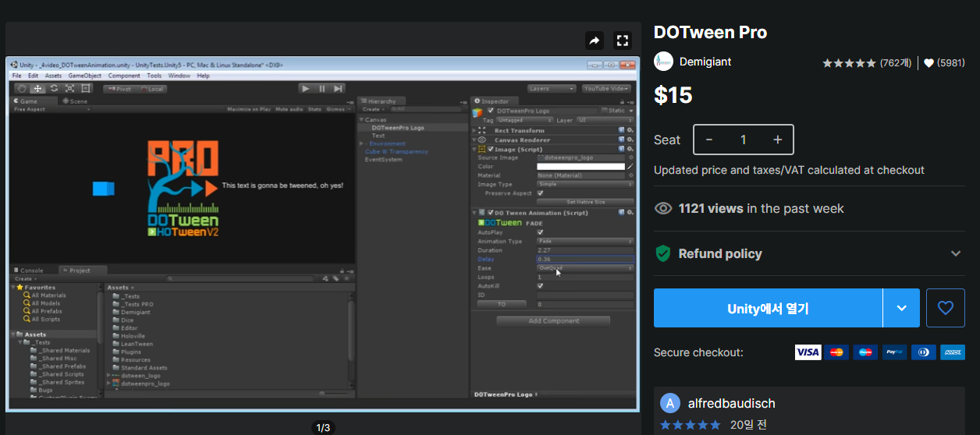980x435 pixels.
Task: Click the Diners Club payment icon
Action: coord(923,352)
